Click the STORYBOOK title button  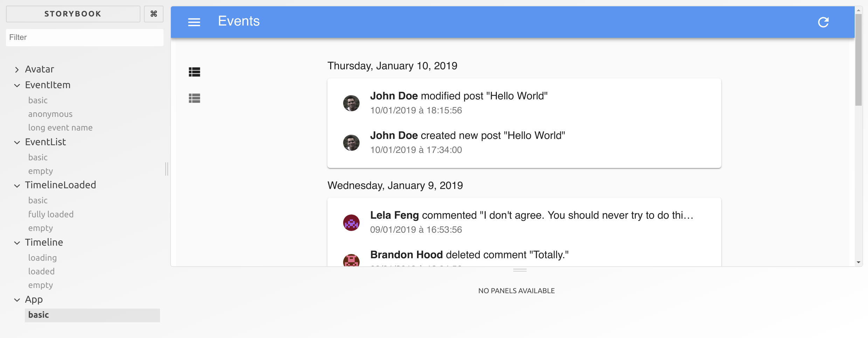click(73, 14)
